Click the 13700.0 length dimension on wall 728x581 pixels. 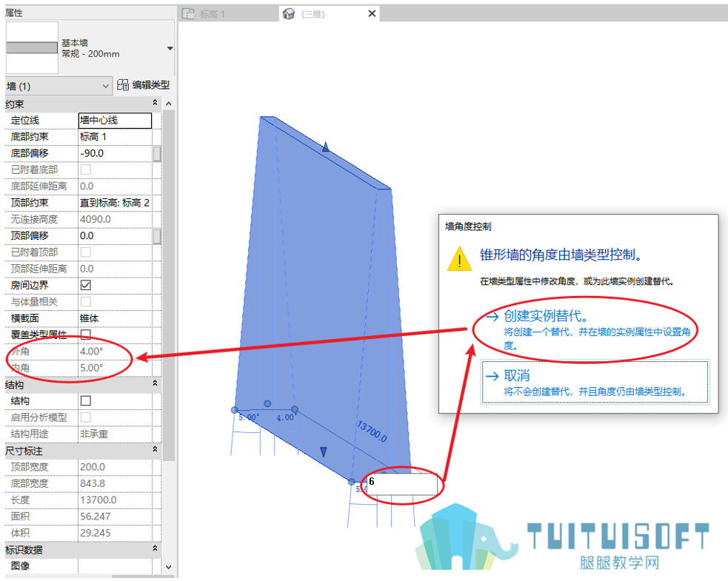372,431
